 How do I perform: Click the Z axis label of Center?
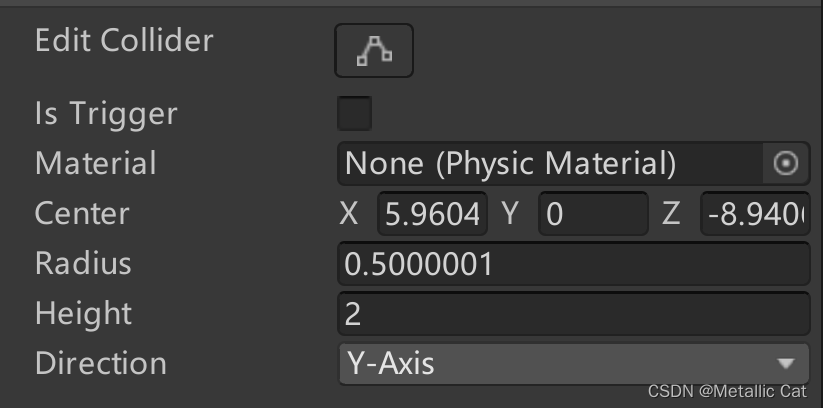tap(670, 214)
